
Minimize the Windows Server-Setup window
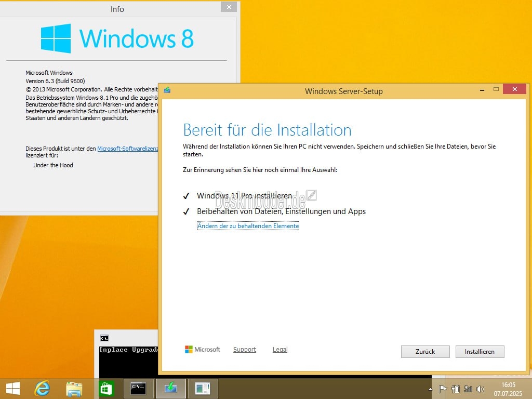pyautogui.click(x=482, y=89)
